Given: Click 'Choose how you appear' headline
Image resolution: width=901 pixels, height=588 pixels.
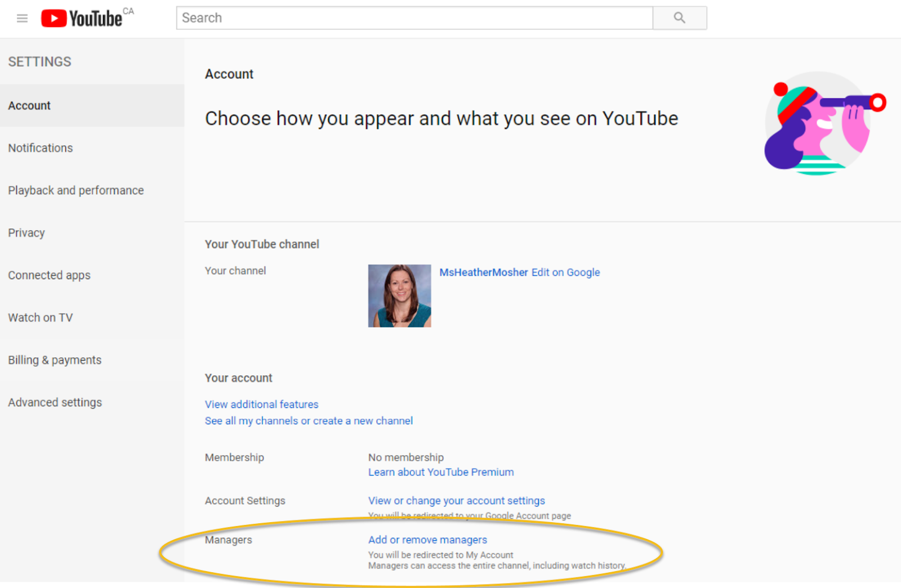Looking at the screenshot, I should click(x=441, y=119).
